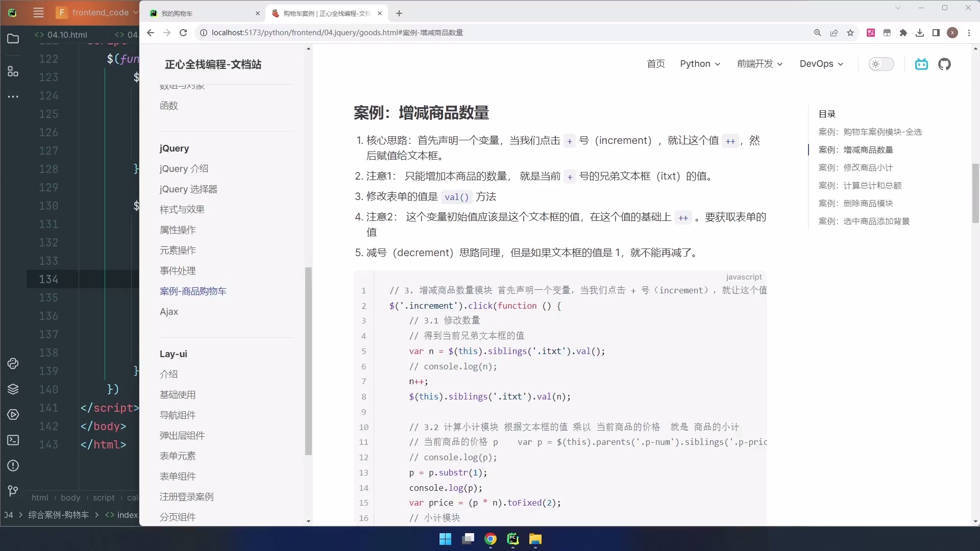Open PyCharm Terminal tool window
This screenshot has width=980, height=551.
click(13, 440)
